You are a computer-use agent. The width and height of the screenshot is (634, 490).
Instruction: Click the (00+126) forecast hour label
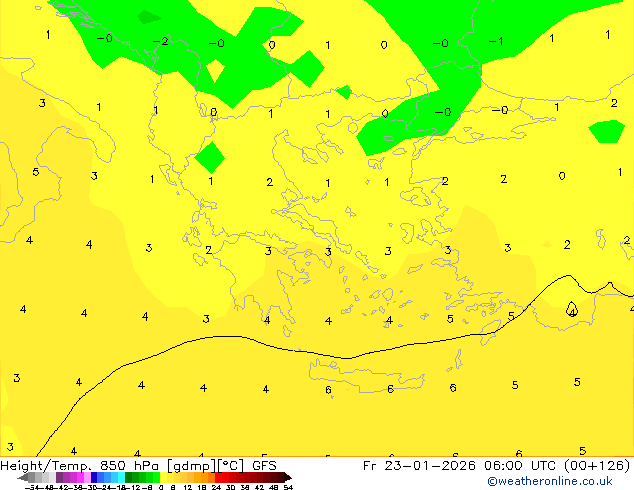(x=597, y=465)
